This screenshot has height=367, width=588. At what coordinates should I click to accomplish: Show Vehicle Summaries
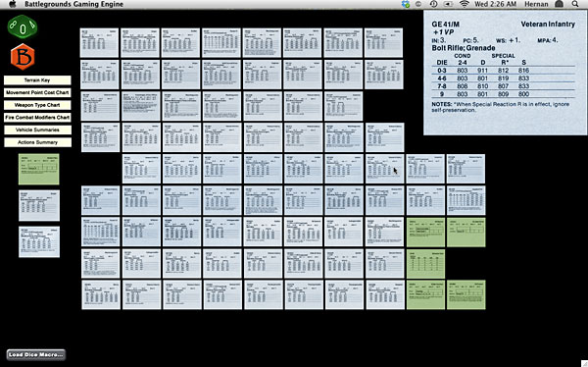tap(37, 130)
